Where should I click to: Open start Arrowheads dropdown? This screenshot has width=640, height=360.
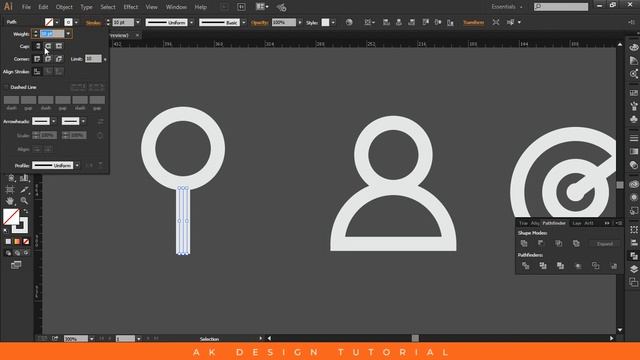click(53, 122)
